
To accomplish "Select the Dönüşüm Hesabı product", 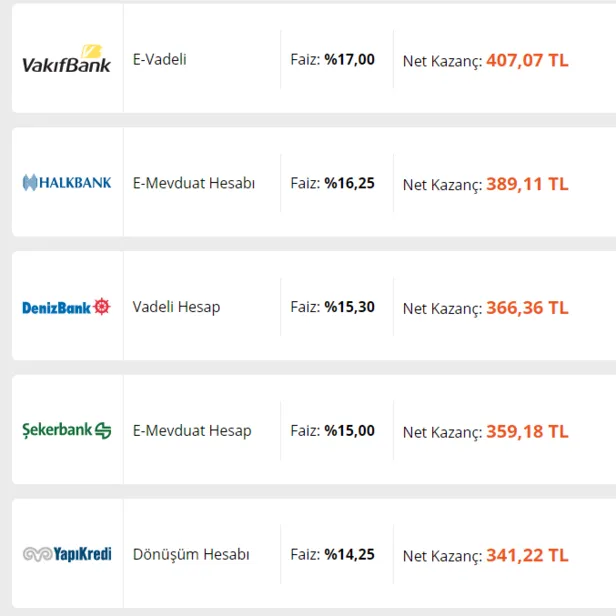I will (x=191, y=554).
